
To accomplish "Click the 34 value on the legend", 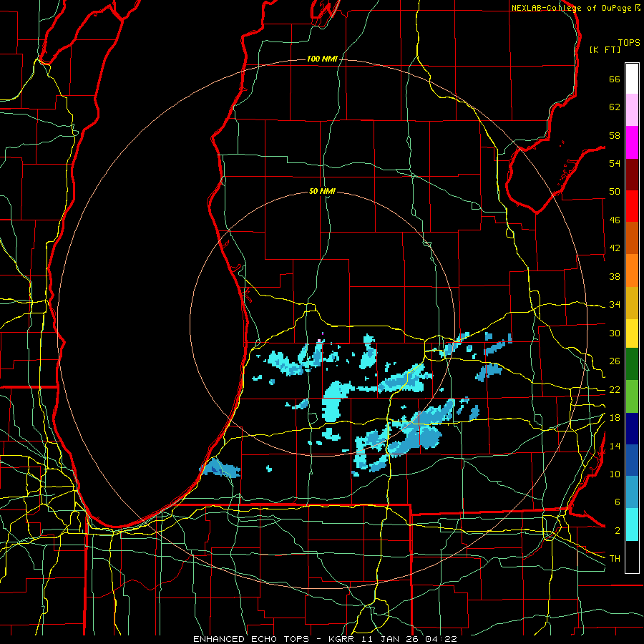I will click(x=615, y=305).
